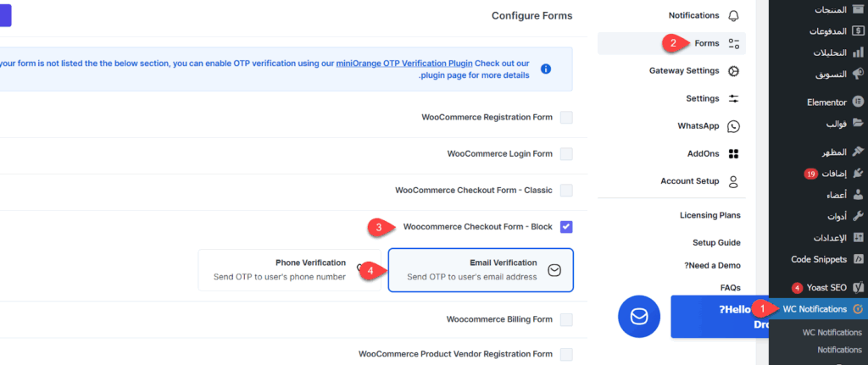Click the Notifications bell icon
Image resolution: width=868 pixels, height=365 pixels.
click(x=734, y=15)
